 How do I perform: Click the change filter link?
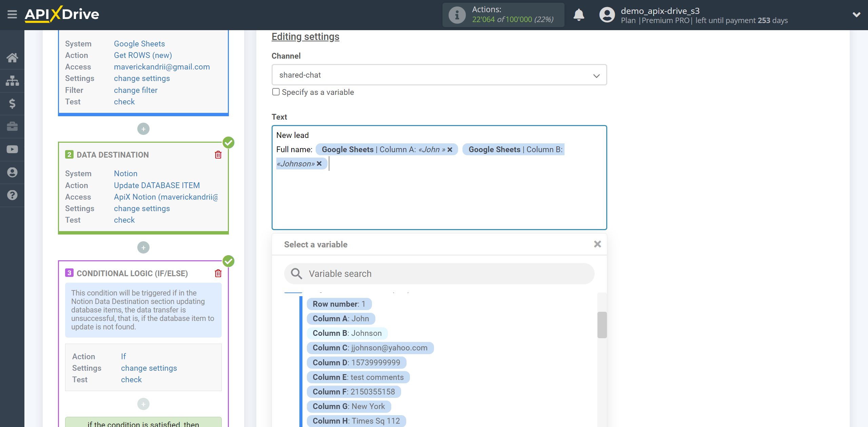136,90
